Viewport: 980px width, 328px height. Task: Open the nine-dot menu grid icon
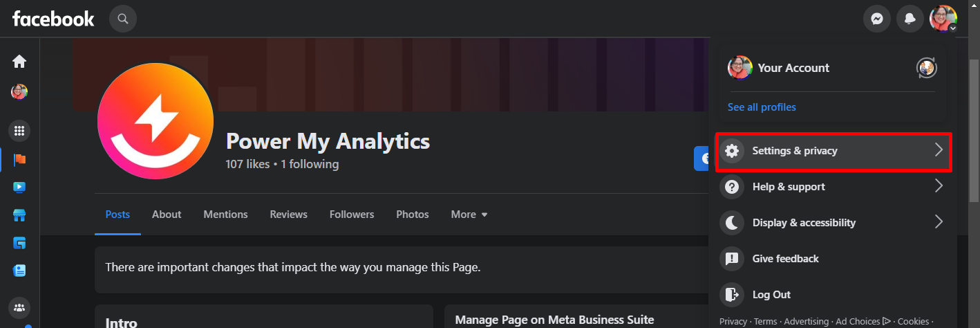pyautogui.click(x=19, y=130)
